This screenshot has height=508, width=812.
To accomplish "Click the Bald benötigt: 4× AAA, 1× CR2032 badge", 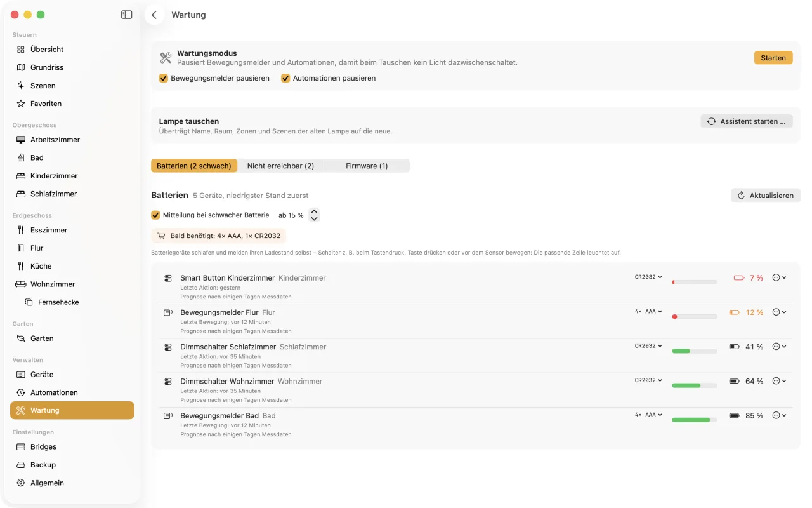I will pyautogui.click(x=219, y=236).
